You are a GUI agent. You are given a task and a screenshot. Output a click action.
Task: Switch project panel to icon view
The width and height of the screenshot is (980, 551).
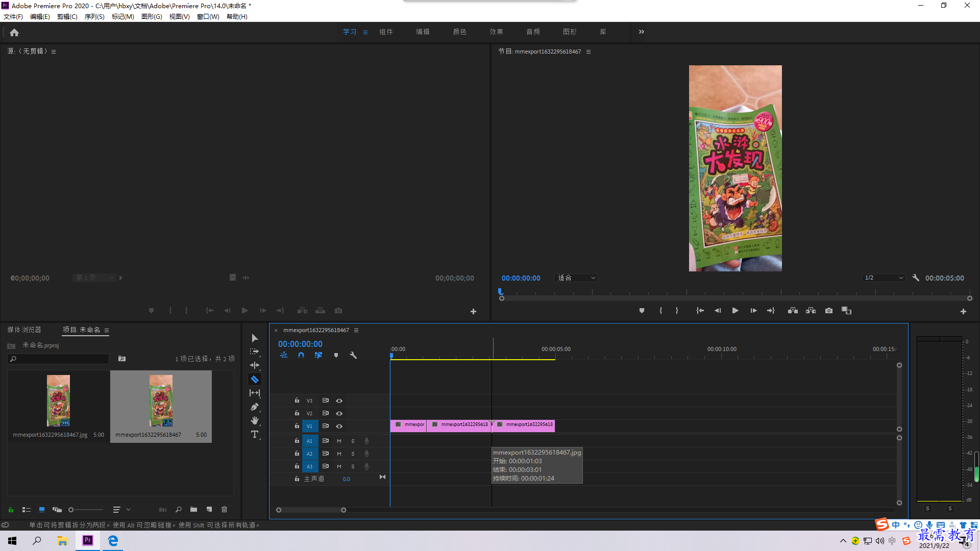pos(42,509)
